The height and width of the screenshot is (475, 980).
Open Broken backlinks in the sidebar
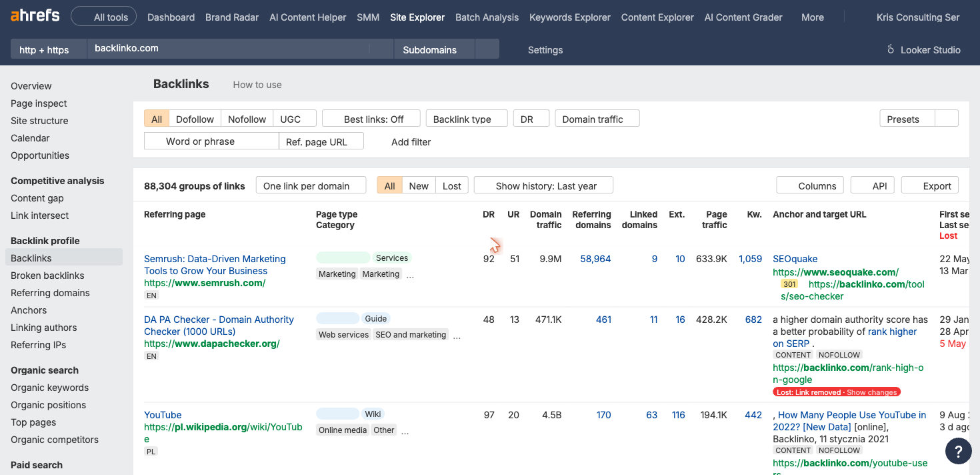point(47,276)
